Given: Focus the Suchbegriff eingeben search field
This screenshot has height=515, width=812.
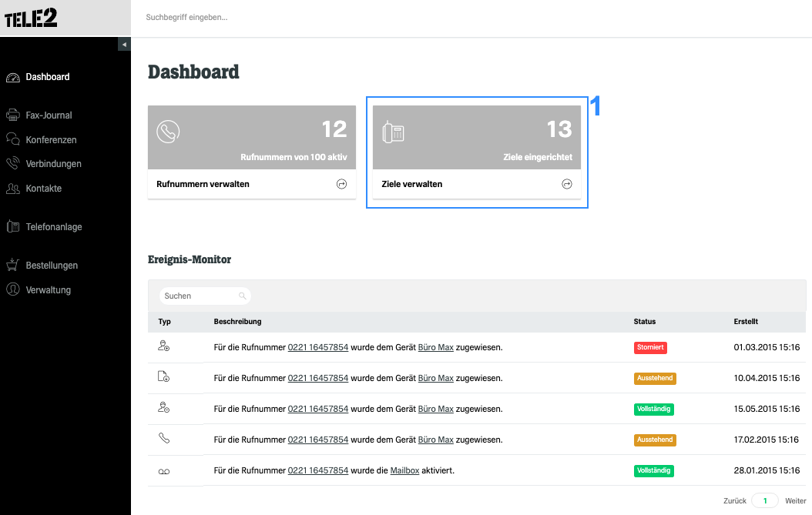Looking at the screenshot, I should click(186, 17).
